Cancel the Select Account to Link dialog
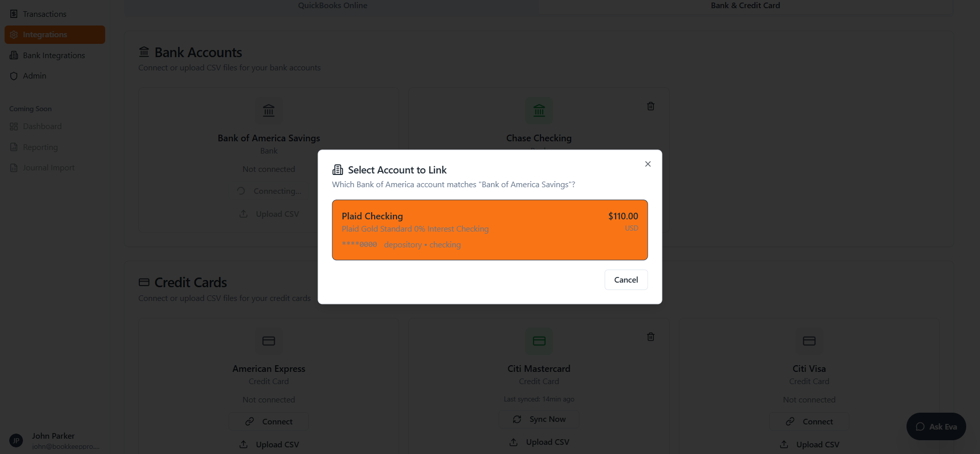This screenshot has height=454, width=980. tap(626, 280)
